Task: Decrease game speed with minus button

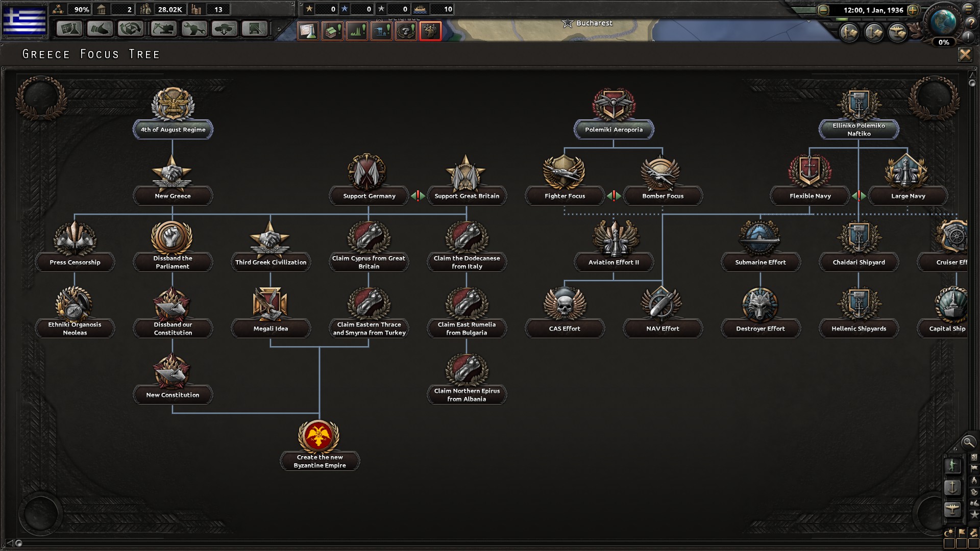Action: pos(823,10)
